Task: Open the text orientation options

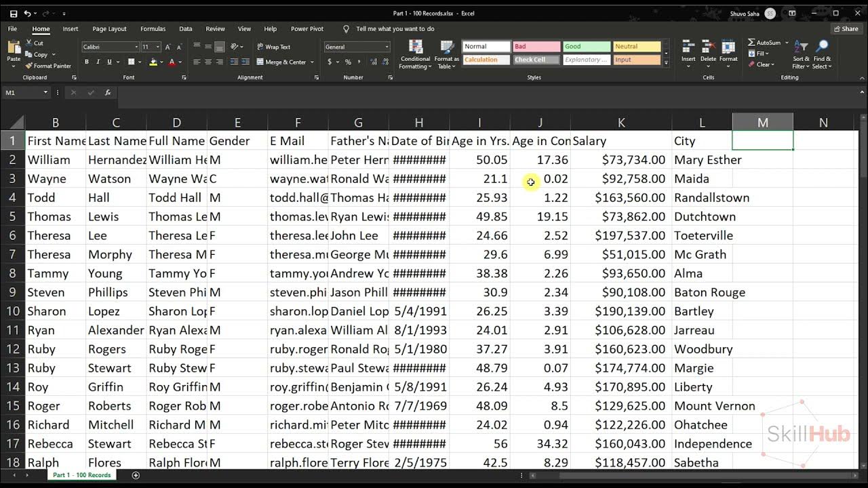Action: click(236, 46)
